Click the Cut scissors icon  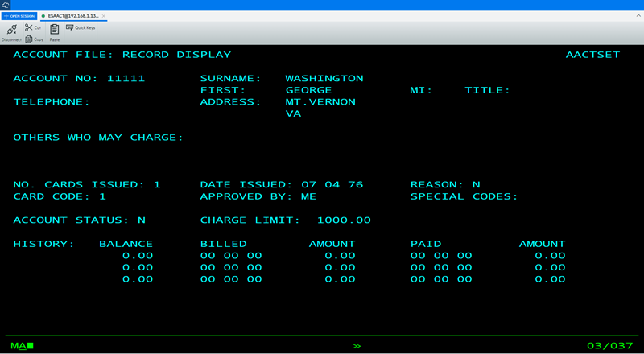click(28, 27)
